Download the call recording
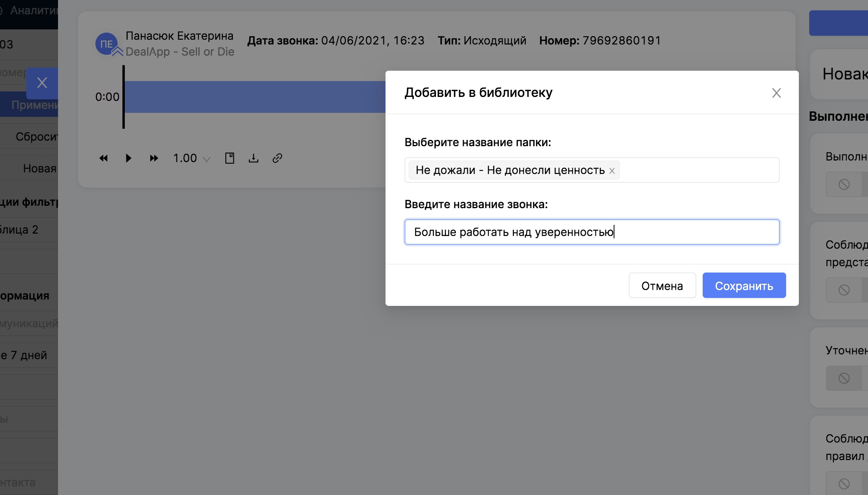Image resolution: width=868 pixels, height=495 pixels. point(253,158)
